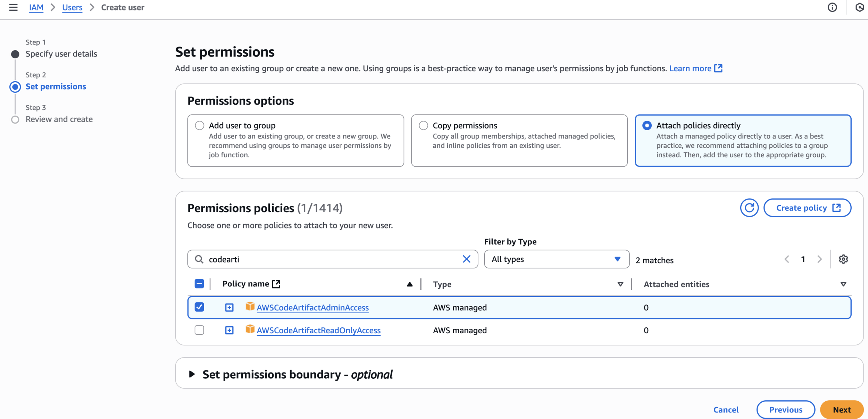The image size is (868, 419).
Task: Expand AWSCodeArtifactReadOnlyAccess policy details plus icon
Action: pos(229,330)
